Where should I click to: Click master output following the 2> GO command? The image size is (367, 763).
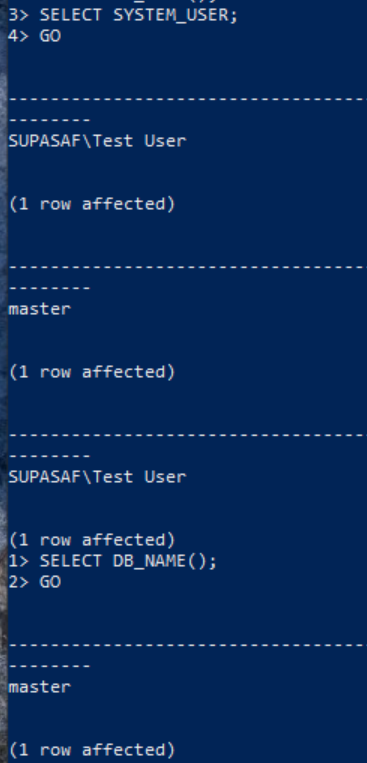click(39, 687)
